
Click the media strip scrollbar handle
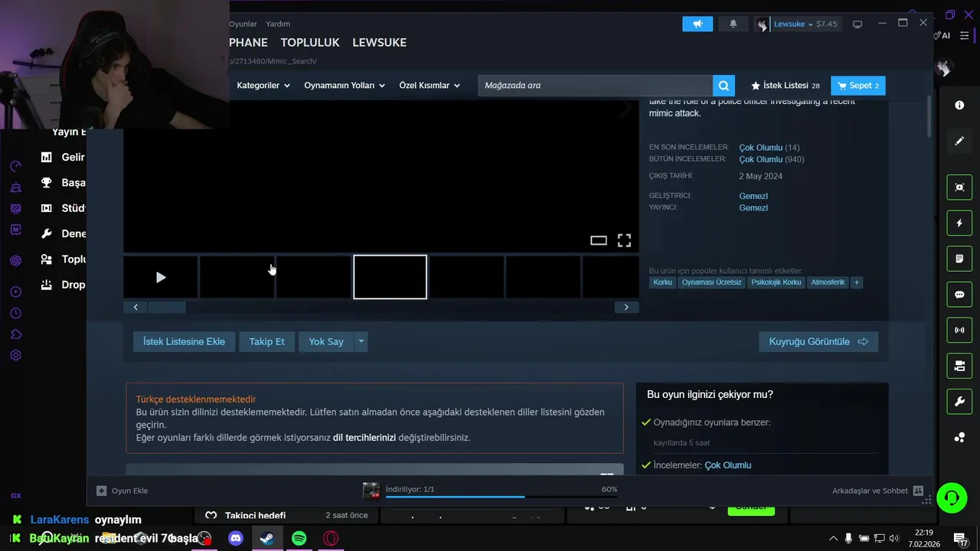click(167, 307)
